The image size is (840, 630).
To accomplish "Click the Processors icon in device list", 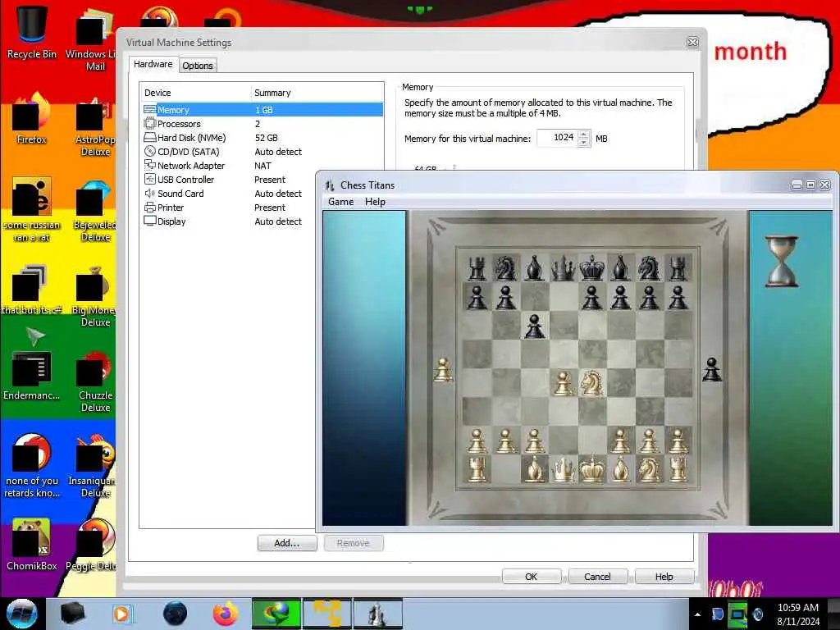I will [150, 123].
